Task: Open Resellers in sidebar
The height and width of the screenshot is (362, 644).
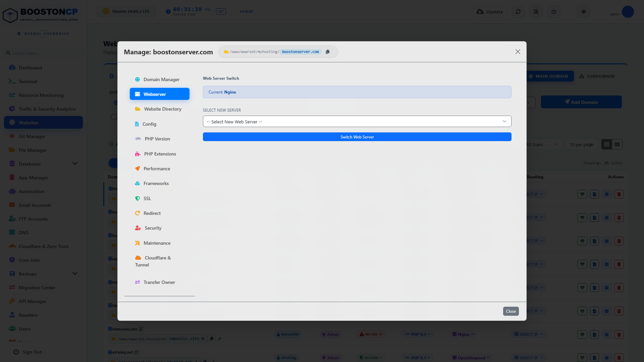Action: [x=43, y=315]
